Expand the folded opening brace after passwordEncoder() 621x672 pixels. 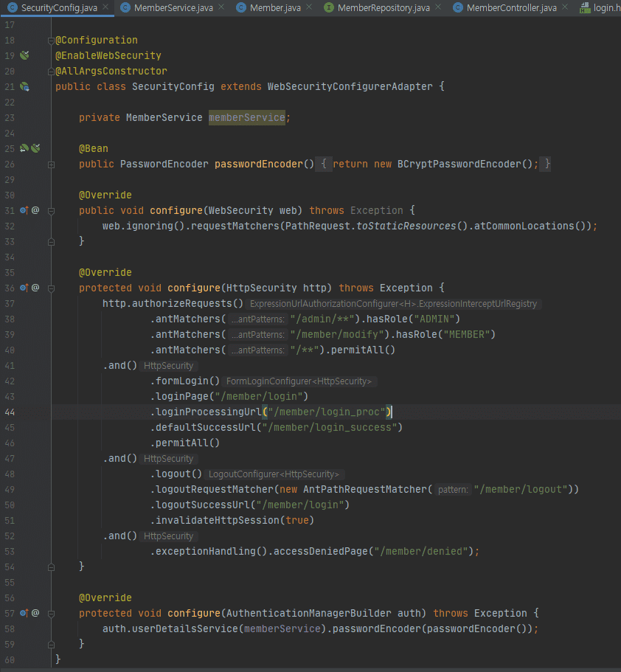click(324, 164)
